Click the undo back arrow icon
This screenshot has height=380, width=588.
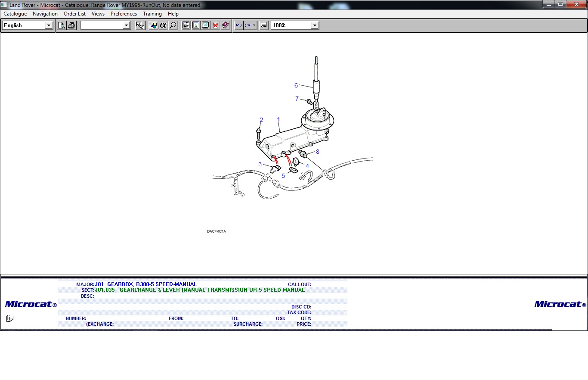click(239, 25)
